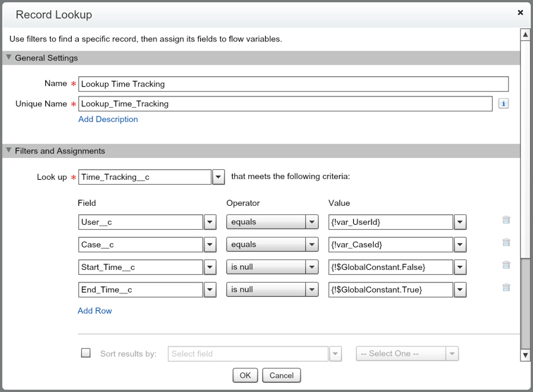Delete the User__c filter row
The image size is (533, 392).
click(x=506, y=220)
